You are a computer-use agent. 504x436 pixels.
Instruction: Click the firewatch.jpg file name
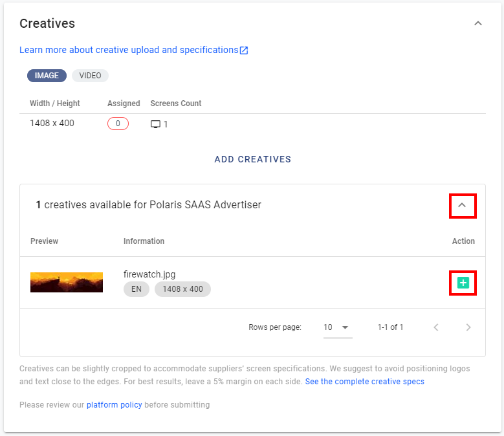tap(149, 274)
